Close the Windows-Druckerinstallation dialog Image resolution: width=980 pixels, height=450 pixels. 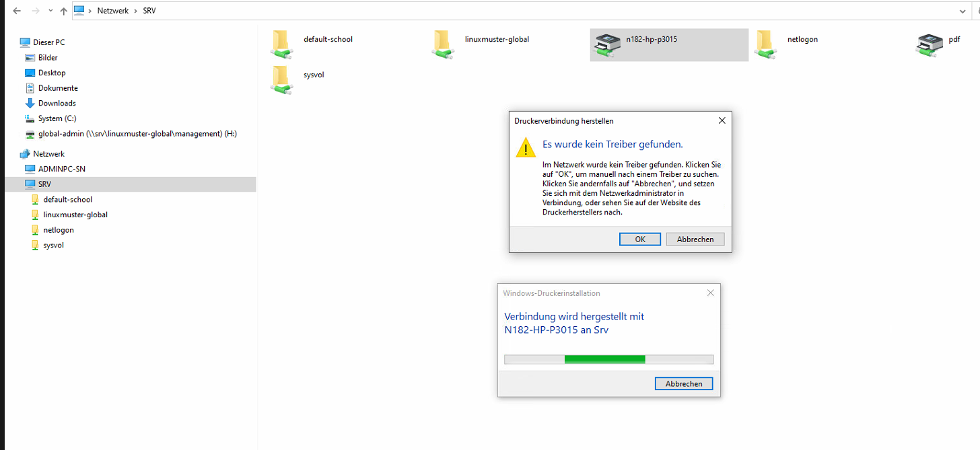[710, 293]
